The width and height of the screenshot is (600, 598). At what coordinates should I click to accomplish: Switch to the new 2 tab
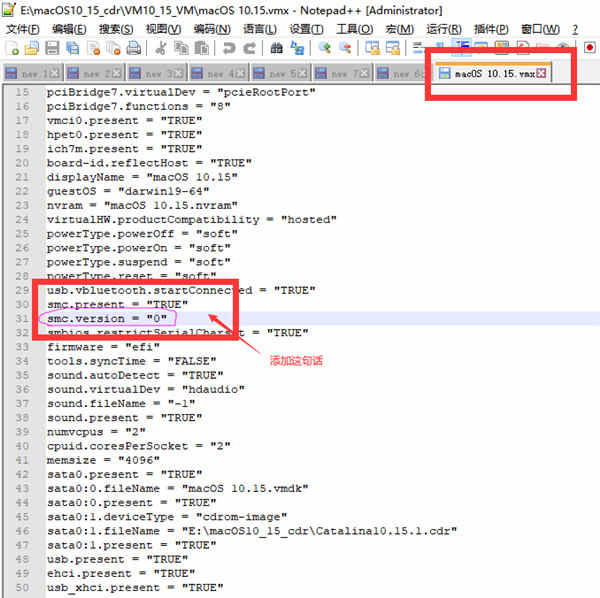point(94,73)
